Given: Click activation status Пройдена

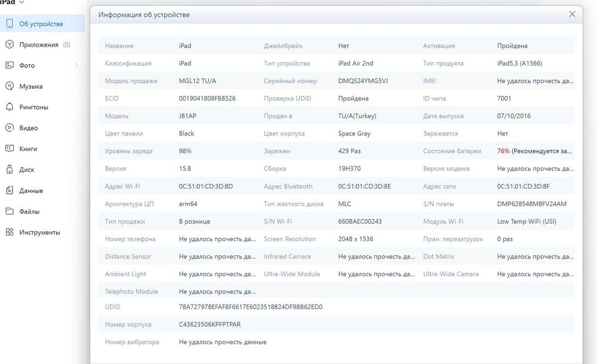Looking at the screenshot, I should 512,46.
